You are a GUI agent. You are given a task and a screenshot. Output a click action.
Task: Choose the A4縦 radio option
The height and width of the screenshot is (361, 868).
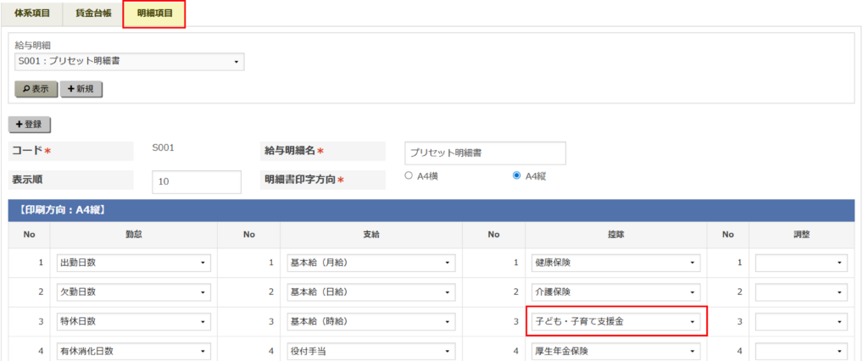(516, 176)
